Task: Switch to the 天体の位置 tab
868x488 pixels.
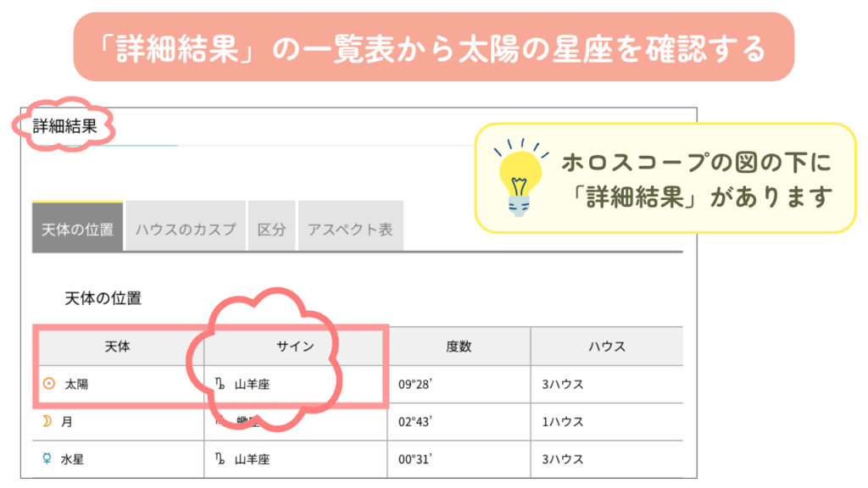Action: 78,230
